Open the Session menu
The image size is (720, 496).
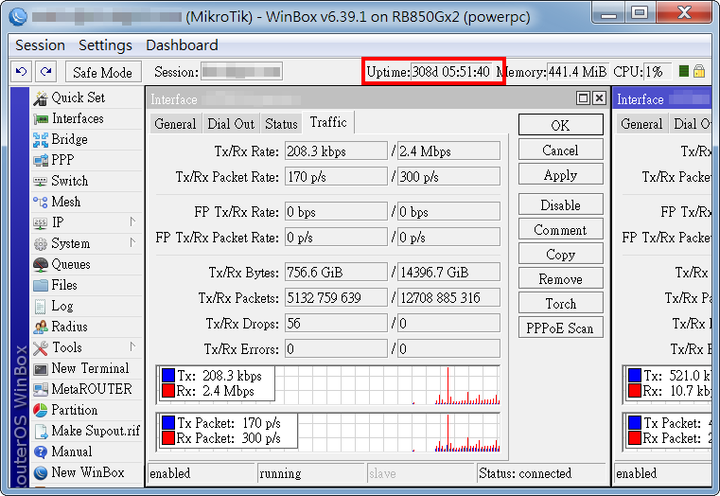coord(40,45)
